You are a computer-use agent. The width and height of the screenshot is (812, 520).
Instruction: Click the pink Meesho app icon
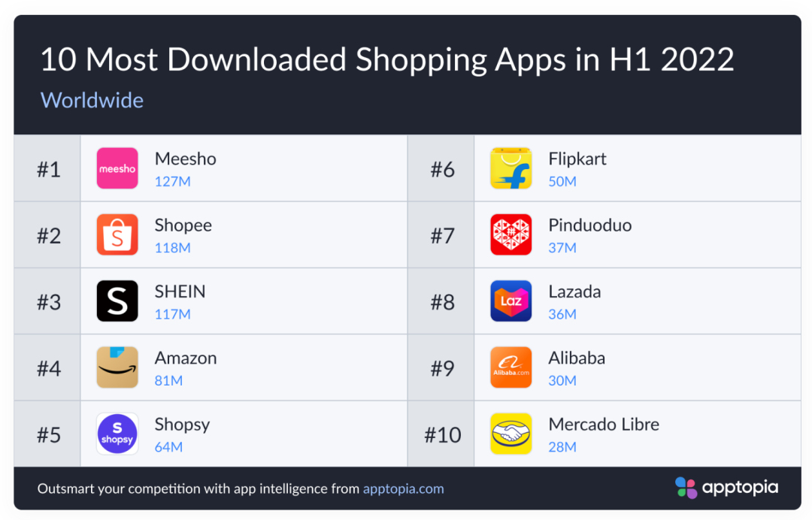[117, 168]
